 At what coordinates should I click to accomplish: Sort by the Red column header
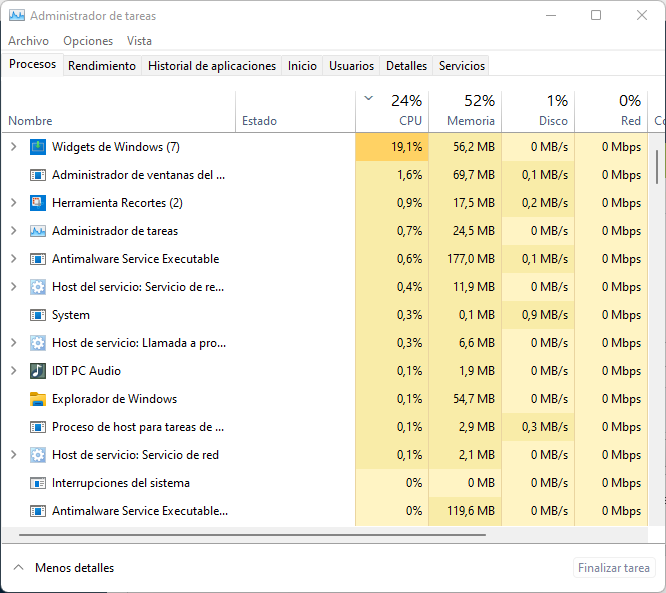coord(611,112)
